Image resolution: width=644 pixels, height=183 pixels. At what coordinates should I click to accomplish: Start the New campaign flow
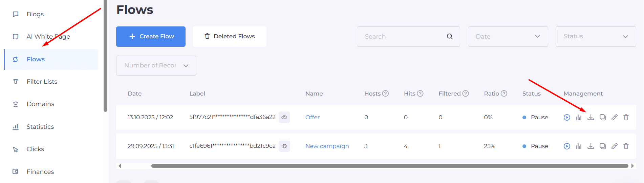point(567,146)
